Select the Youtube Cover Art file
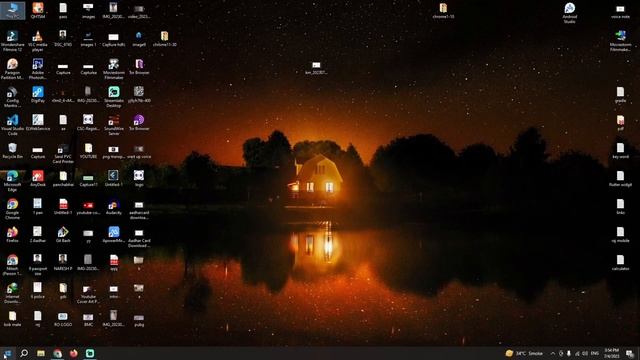This screenshot has width=640, height=360. (88, 293)
